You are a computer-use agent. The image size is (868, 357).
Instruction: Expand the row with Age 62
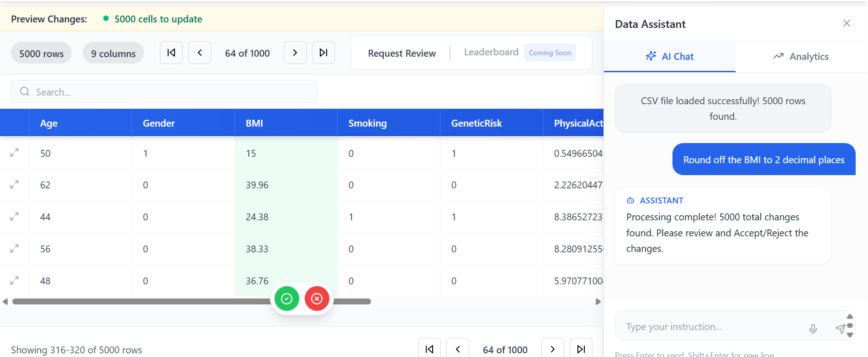pos(15,185)
